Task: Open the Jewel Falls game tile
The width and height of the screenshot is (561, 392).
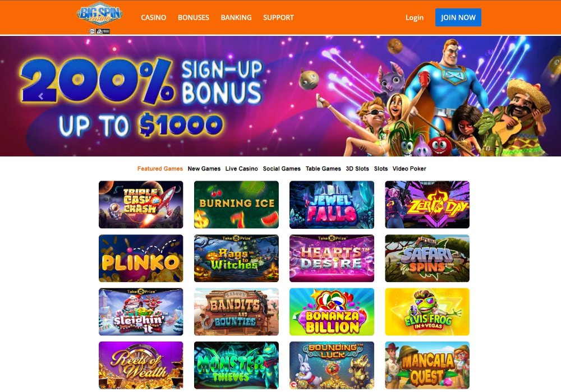Action: 332,205
